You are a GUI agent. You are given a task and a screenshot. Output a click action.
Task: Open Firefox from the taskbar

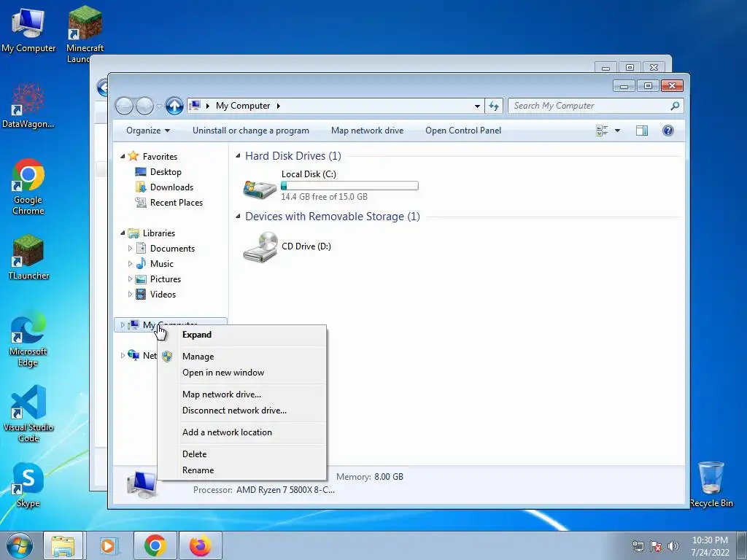200,545
